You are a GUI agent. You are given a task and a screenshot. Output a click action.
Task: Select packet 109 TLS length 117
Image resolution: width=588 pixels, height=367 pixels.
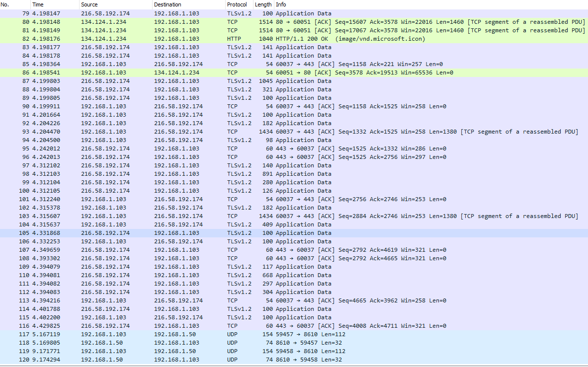(x=199, y=267)
